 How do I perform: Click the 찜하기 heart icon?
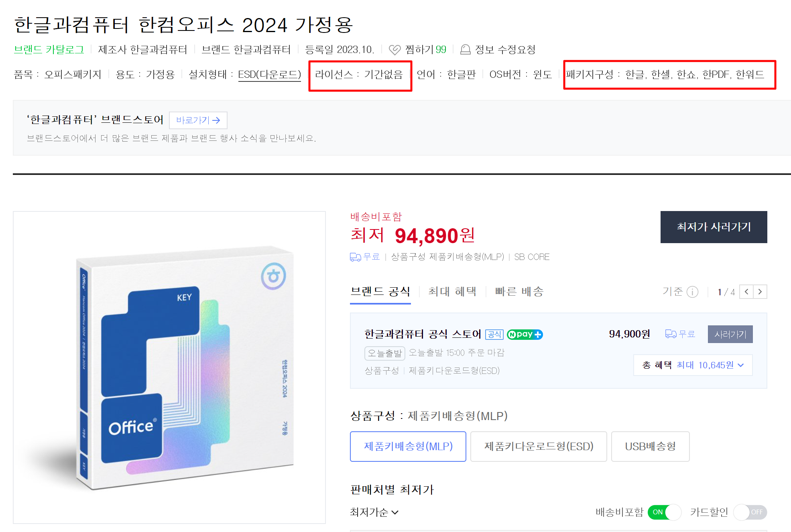[395, 50]
